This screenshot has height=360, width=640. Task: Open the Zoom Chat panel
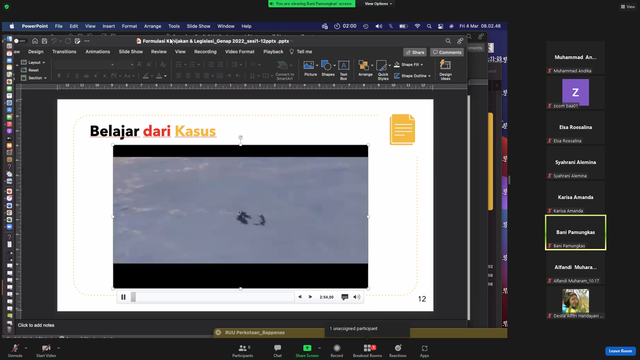click(x=278, y=351)
